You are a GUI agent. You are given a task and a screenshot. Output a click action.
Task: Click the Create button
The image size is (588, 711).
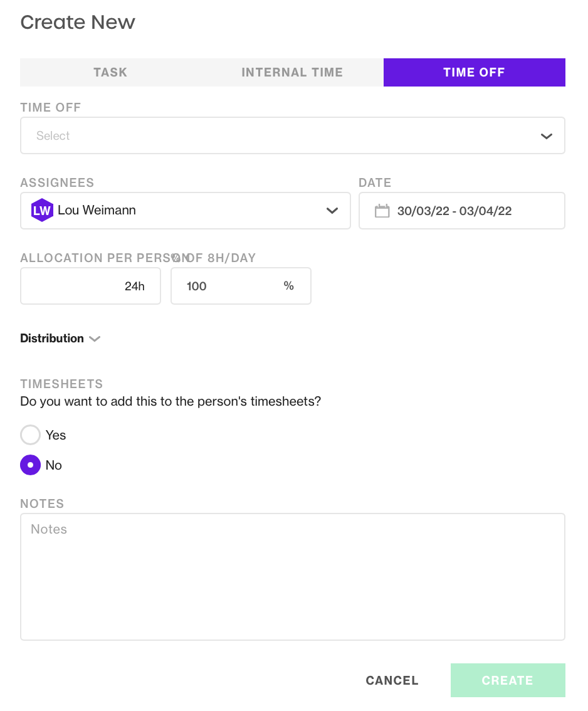pos(508,680)
